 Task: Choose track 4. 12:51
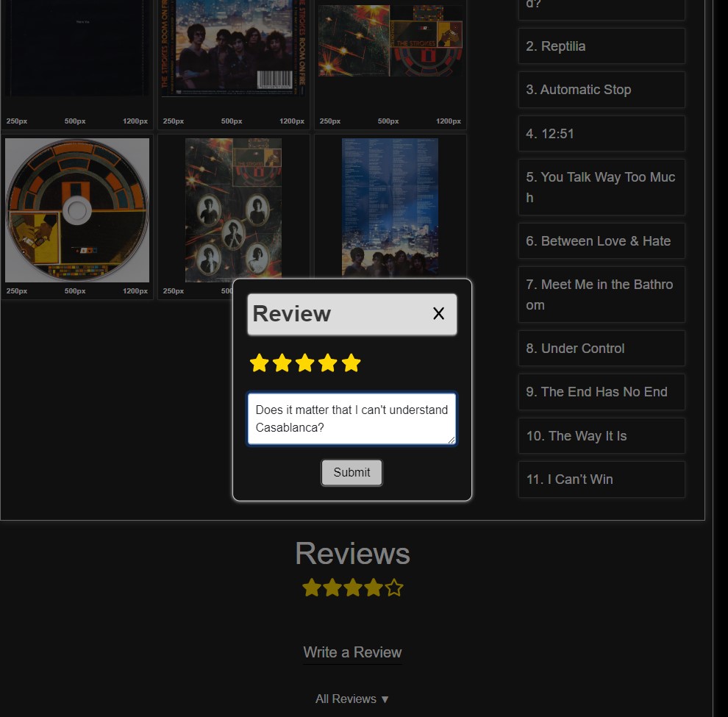(x=601, y=134)
